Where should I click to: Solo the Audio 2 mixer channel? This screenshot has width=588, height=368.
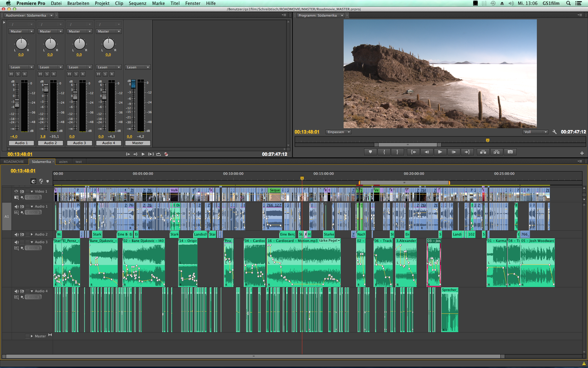click(x=47, y=74)
